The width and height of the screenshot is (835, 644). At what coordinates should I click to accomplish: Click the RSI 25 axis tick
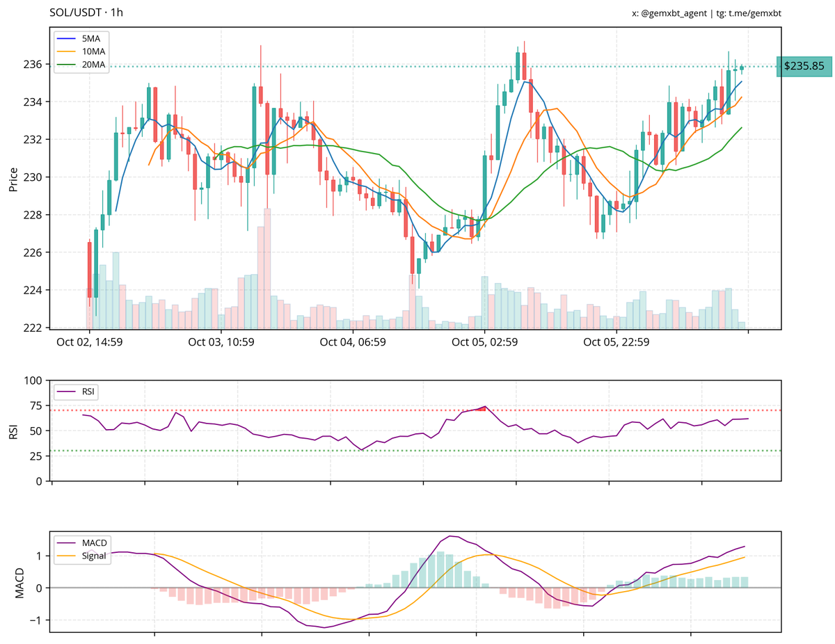(x=38, y=456)
